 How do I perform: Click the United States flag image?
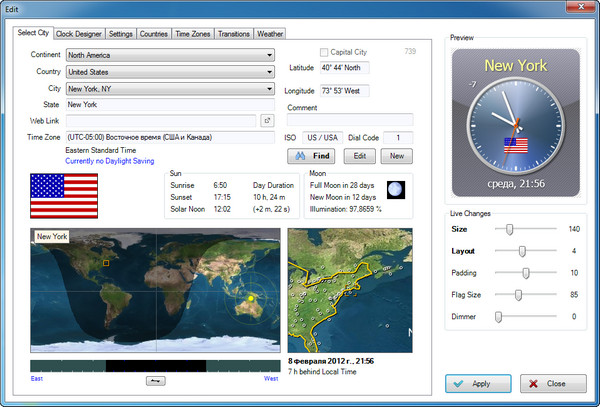tap(64, 196)
